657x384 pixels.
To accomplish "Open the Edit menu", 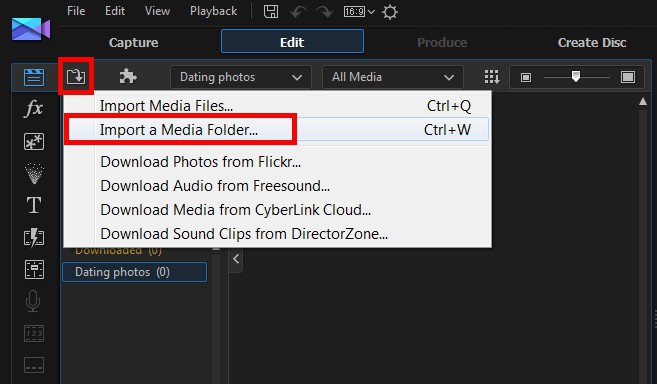I will click(115, 11).
